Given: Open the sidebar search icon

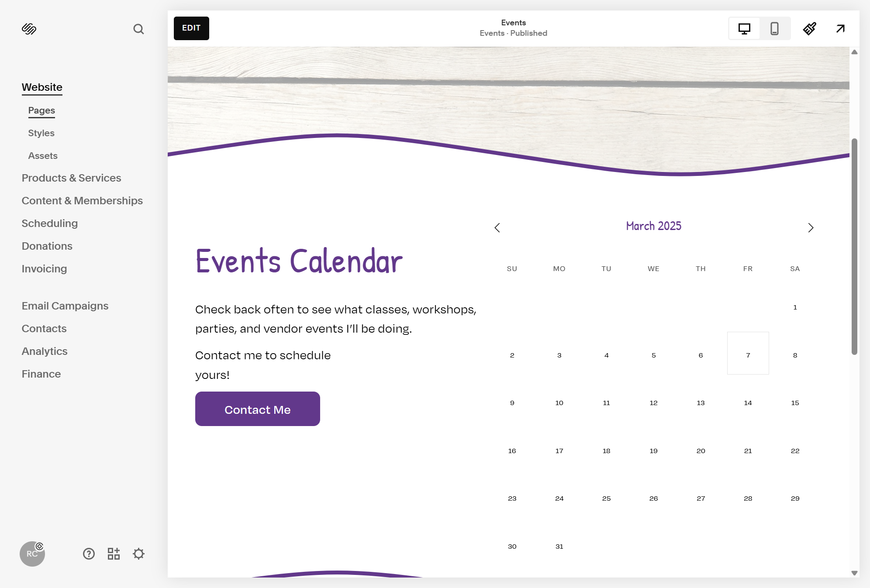Looking at the screenshot, I should tap(138, 29).
